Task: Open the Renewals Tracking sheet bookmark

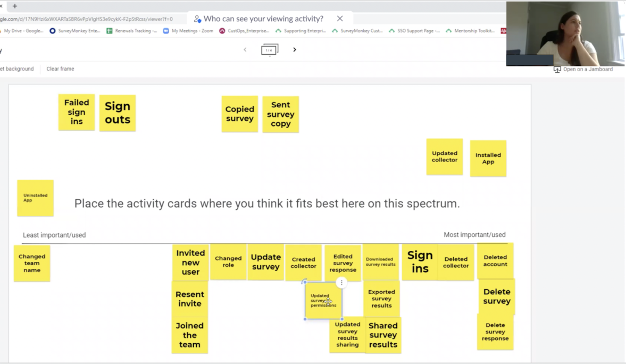Action: tap(132, 31)
